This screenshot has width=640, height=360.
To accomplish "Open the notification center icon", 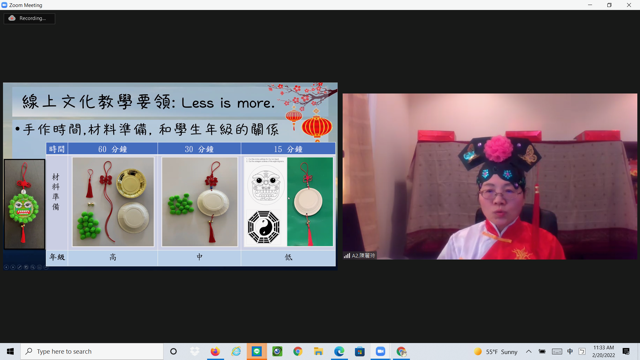I will [626, 351].
